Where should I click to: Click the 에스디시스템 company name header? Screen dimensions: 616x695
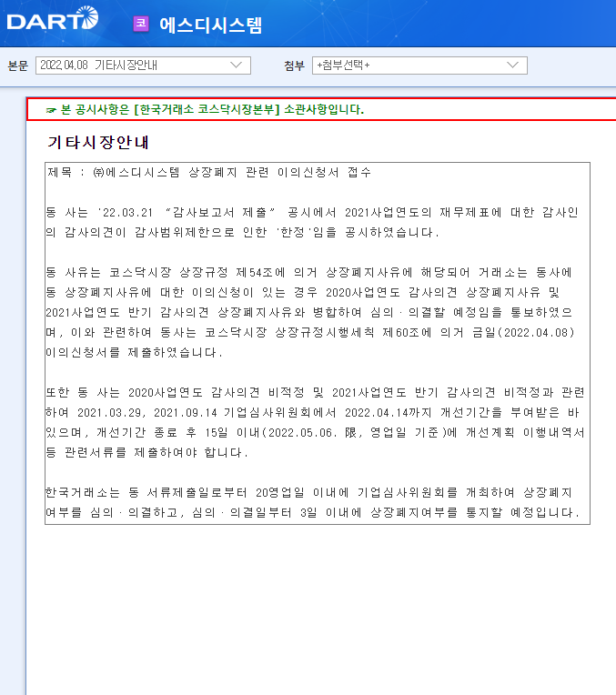(211, 25)
